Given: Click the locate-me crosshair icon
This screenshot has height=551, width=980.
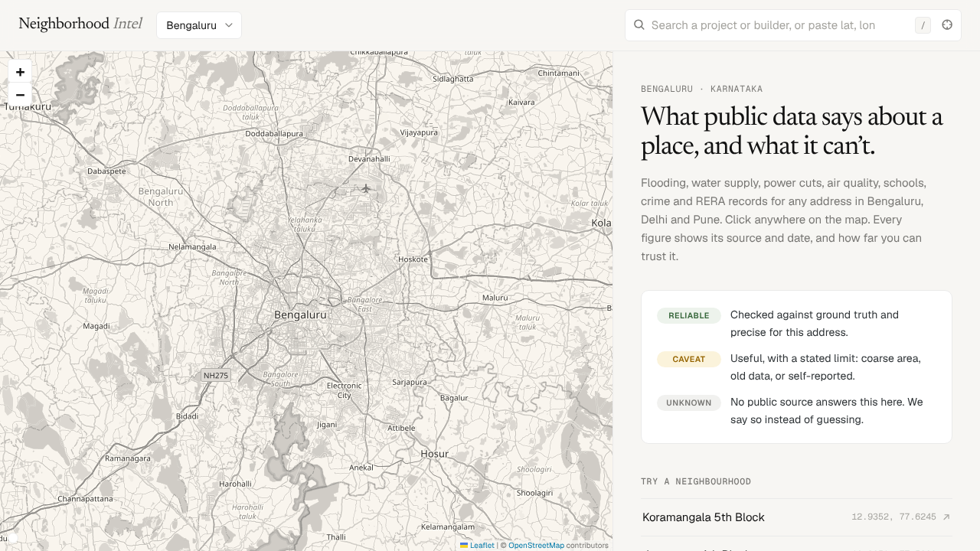Looking at the screenshot, I should 947,25.
